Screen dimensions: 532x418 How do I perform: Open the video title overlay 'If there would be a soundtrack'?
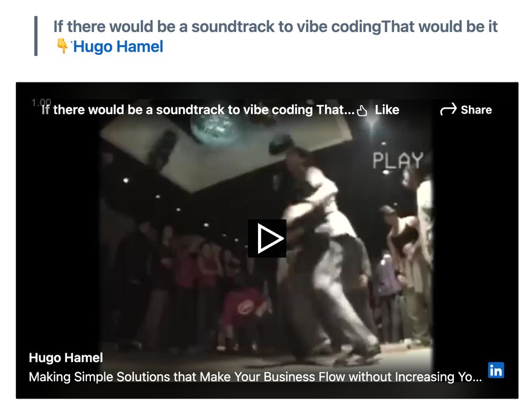pyautogui.click(x=198, y=110)
